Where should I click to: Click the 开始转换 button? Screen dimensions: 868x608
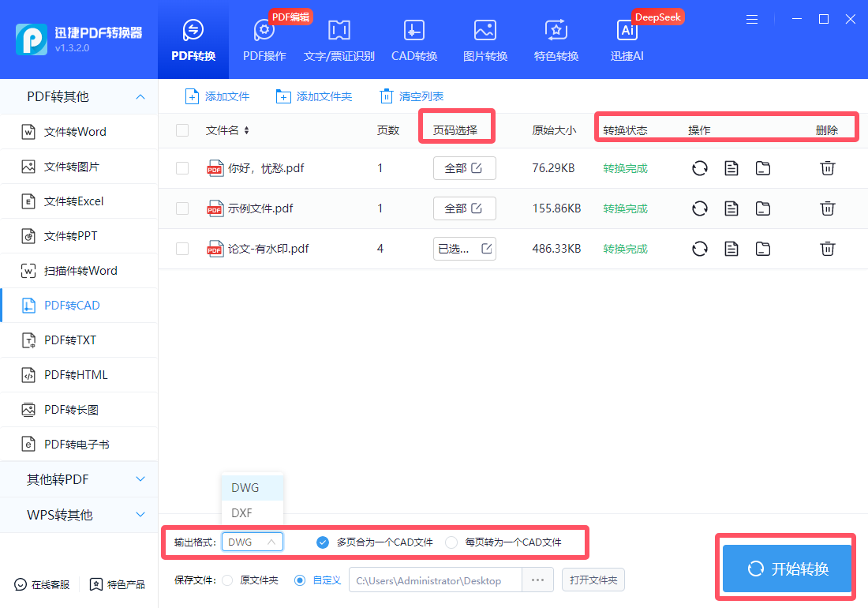click(787, 569)
